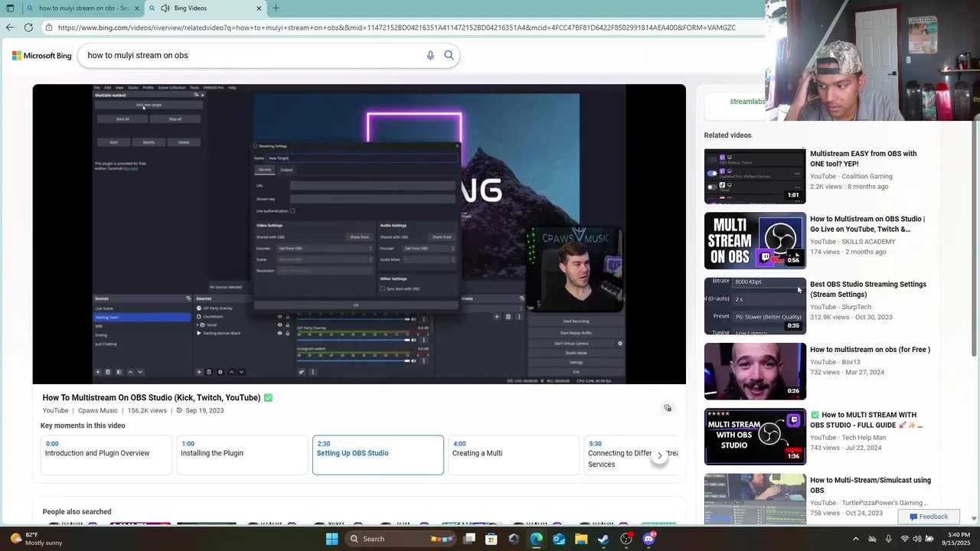Open Steam from the taskbar

pyautogui.click(x=603, y=539)
